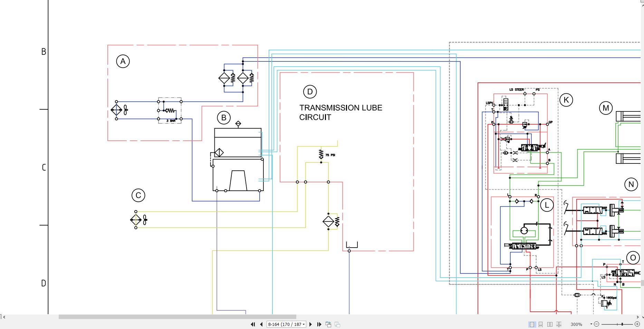Click the LSPV port label
The width and height of the screenshot is (644, 329).
pyautogui.click(x=490, y=103)
